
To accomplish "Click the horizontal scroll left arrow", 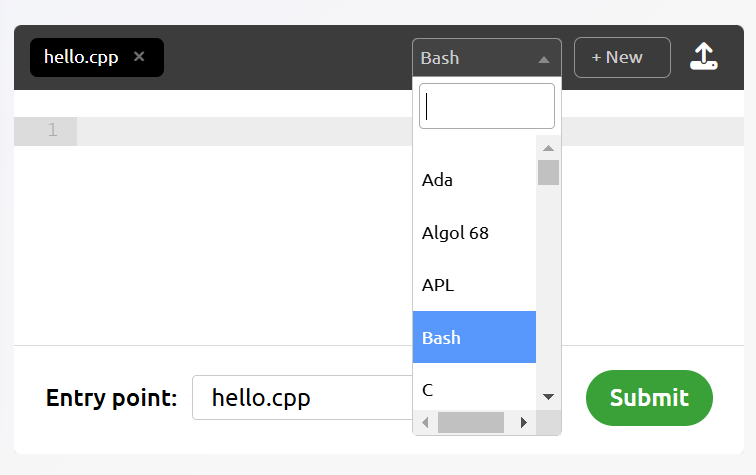I will click(x=425, y=423).
